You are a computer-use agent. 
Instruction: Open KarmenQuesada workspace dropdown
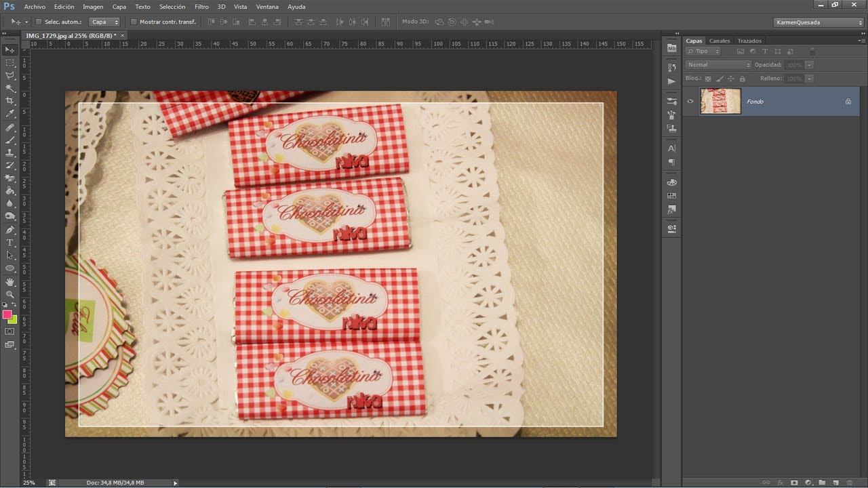click(818, 22)
